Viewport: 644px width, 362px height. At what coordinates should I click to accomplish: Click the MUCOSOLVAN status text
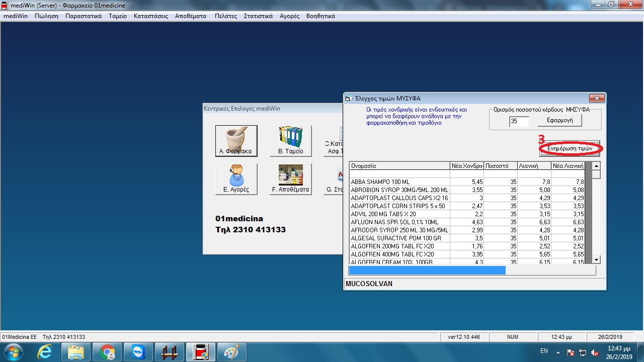(369, 284)
